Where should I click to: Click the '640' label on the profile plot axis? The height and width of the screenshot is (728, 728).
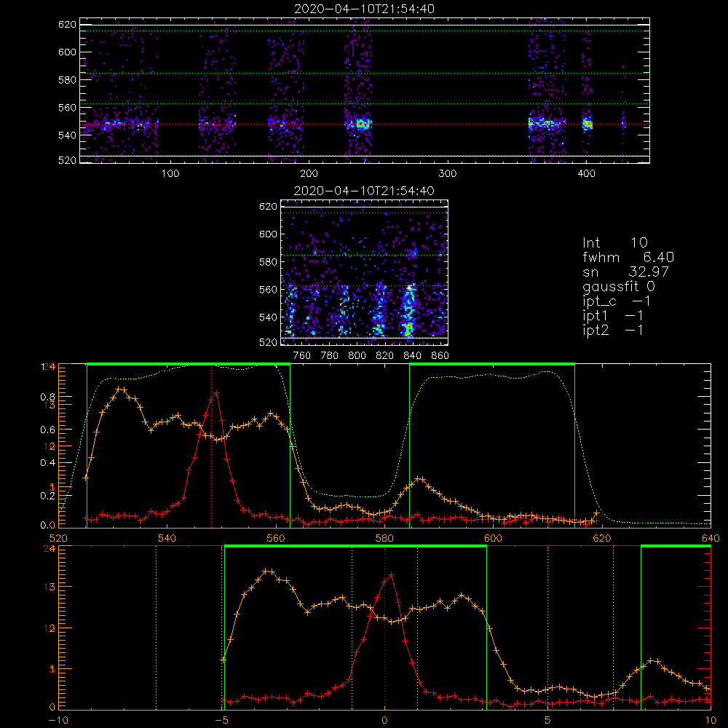[711, 538]
